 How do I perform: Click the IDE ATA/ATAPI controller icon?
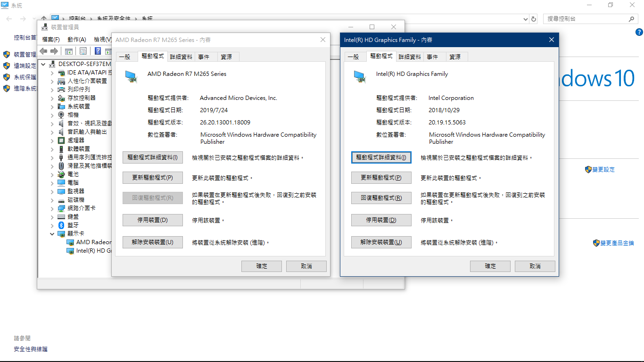[61, 73]
